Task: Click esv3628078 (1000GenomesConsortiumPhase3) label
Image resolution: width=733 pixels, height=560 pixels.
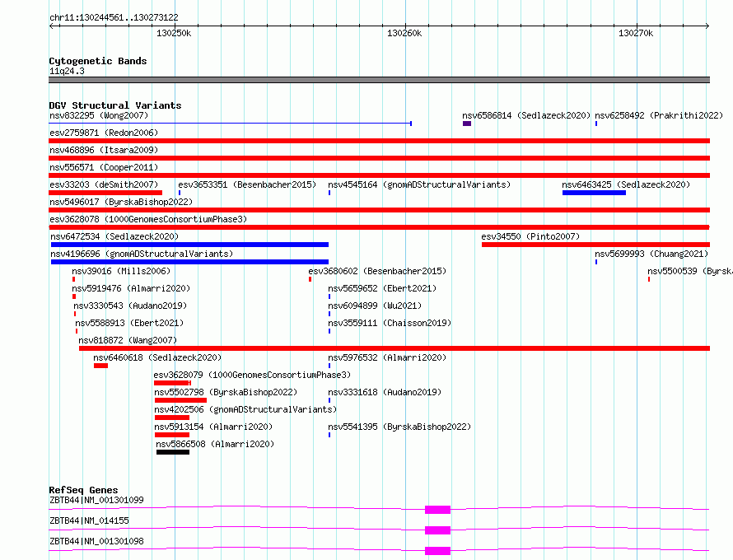Action: tap(148, 219)
